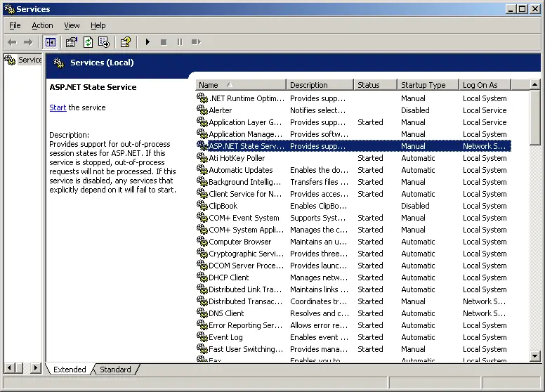Click the Refresh toolbar icon

(x=88, y=42)
